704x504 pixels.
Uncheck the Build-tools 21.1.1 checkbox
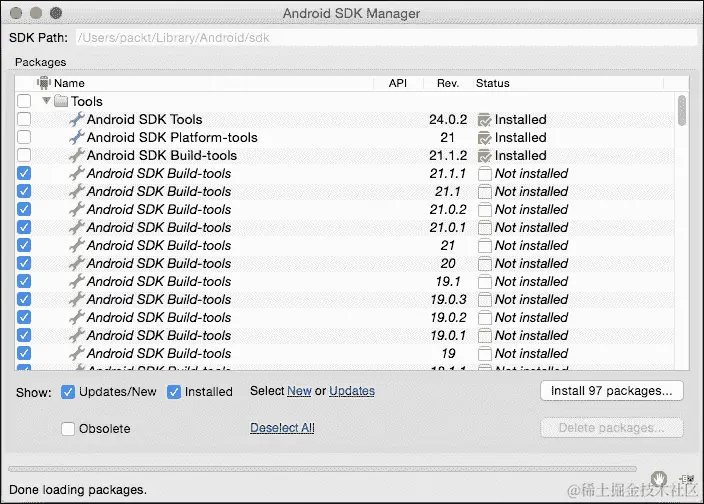click(x=24, y=173)
